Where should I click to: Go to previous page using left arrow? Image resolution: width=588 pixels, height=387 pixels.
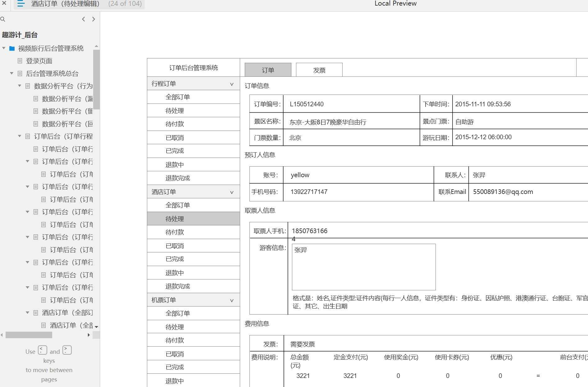[83, 19]
